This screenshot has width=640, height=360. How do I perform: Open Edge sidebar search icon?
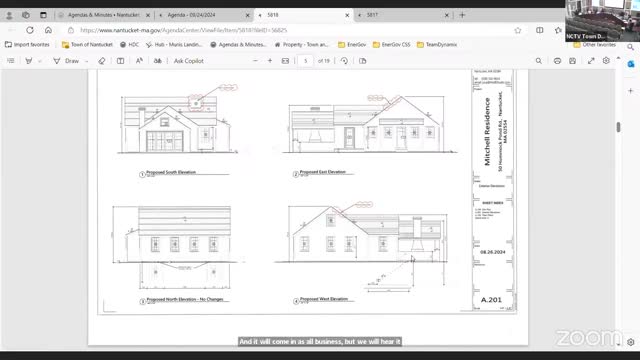point(631,47)
